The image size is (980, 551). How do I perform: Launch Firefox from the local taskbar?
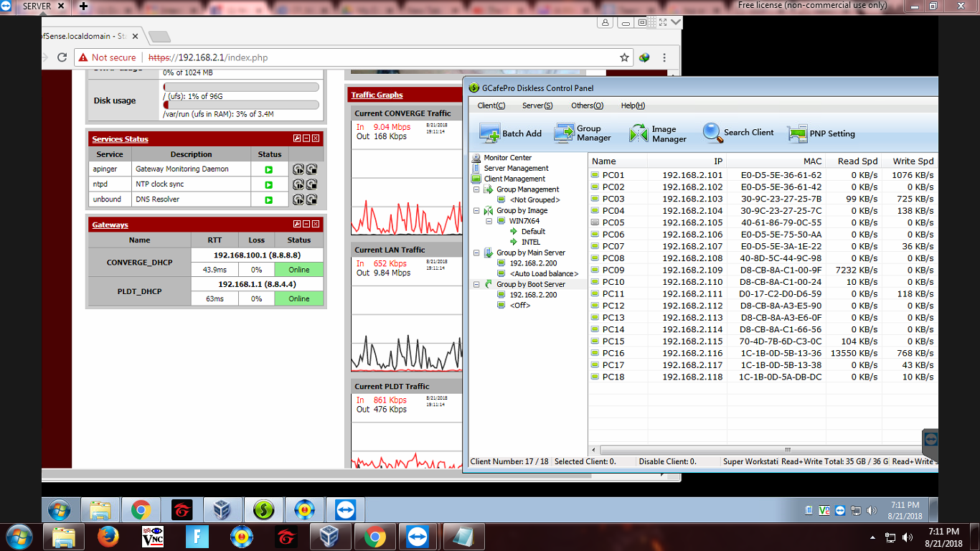click(x=108, y=537)
